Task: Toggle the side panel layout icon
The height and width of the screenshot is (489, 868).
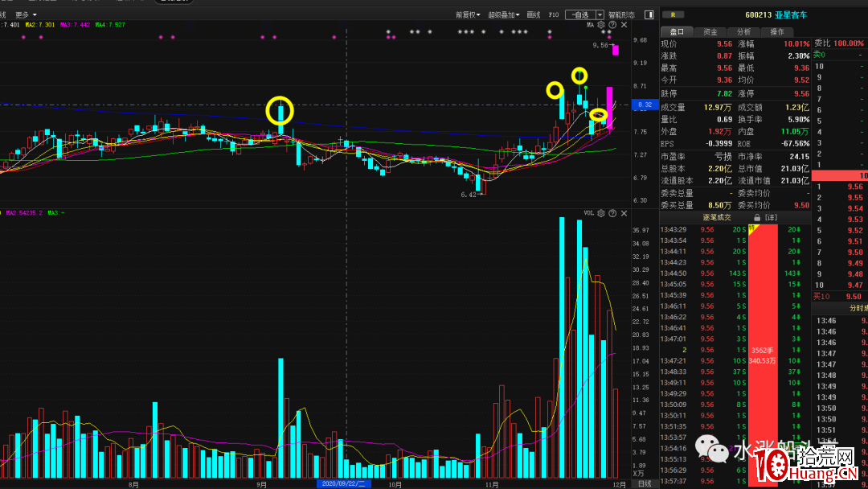Action: 649,15
